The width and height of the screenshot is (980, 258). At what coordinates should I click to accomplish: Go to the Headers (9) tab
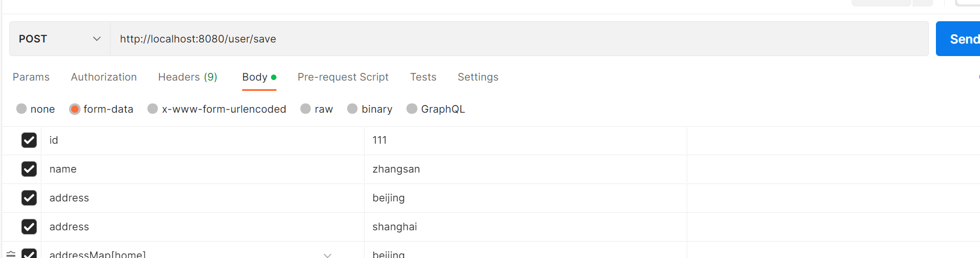[x=188, y=77]
